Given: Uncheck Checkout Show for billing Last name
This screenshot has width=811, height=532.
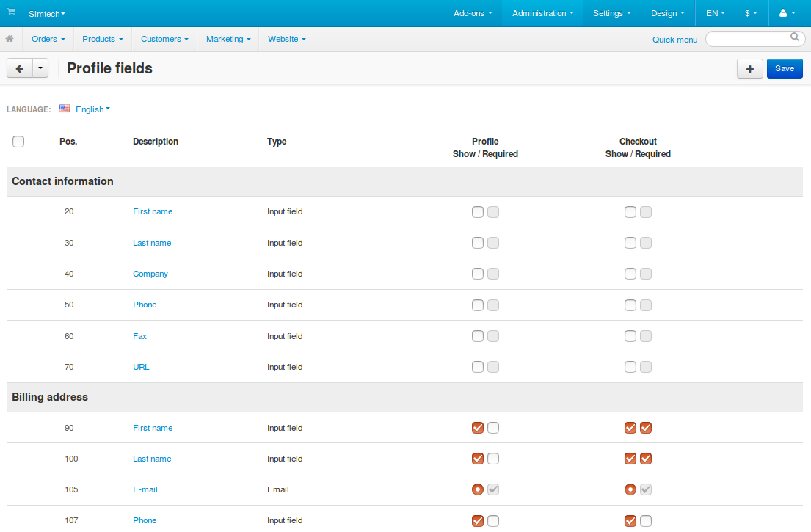Looking at the screenshot, I should click(630, 459).
